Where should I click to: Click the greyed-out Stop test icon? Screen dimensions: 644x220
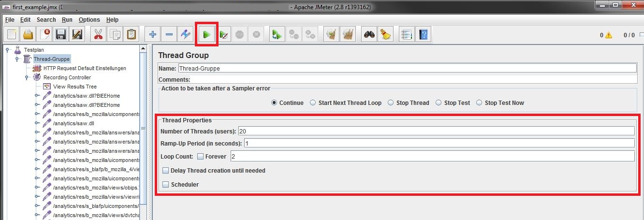coord(240,34)
